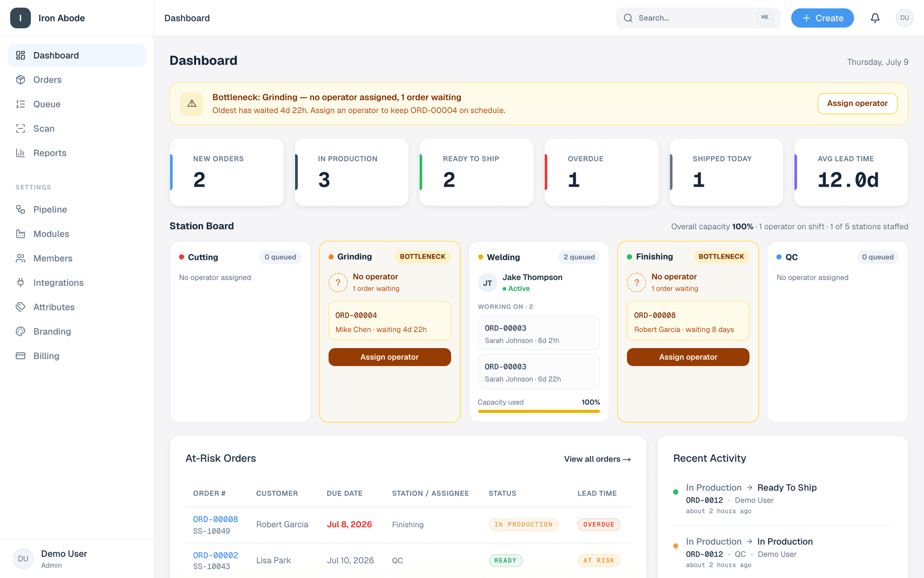Click the Integrations plug icon
The height and width of the screenshot is (578, 924).
pos(21,282)
